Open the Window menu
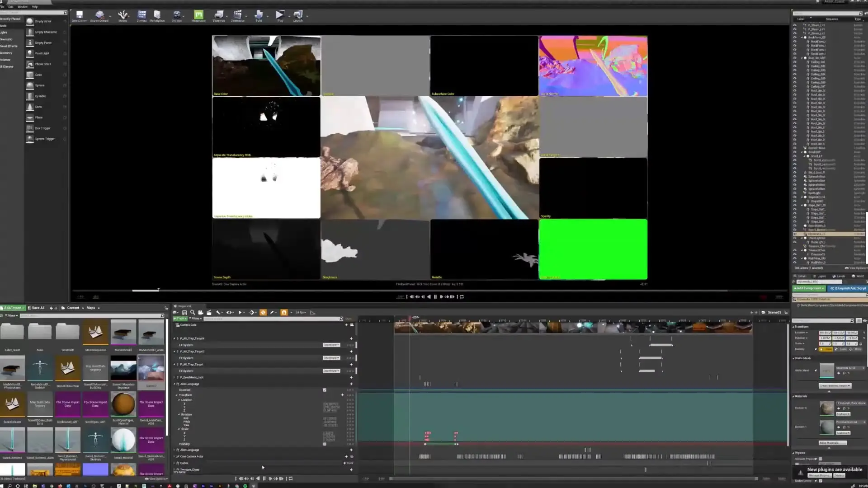This screenshot has width=868, height=488. (22, 7)
